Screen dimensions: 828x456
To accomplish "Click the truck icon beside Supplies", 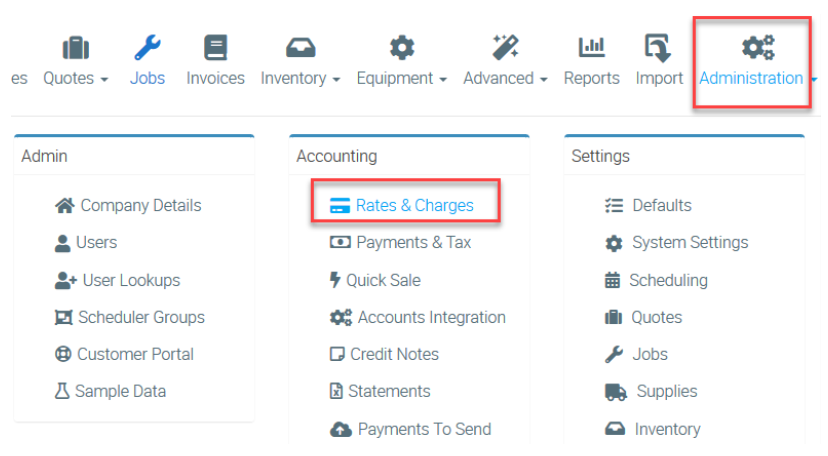I will click(x=615, y=392).
